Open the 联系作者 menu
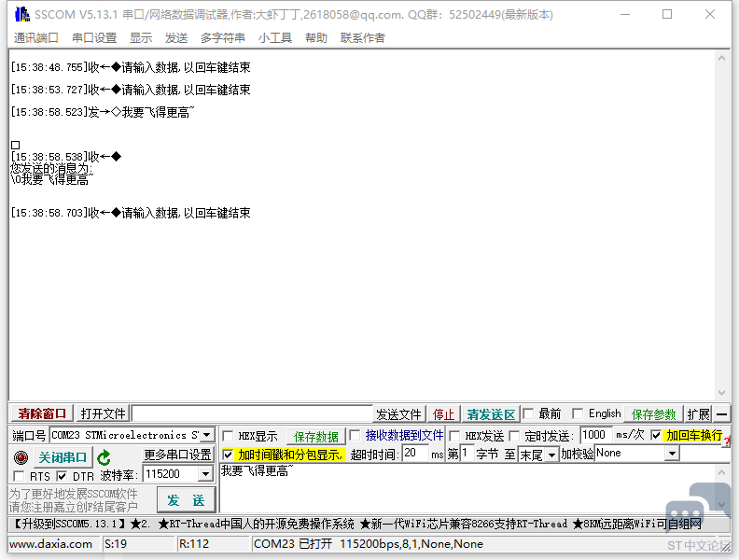 pyautogui.click(x=363, y=37)
